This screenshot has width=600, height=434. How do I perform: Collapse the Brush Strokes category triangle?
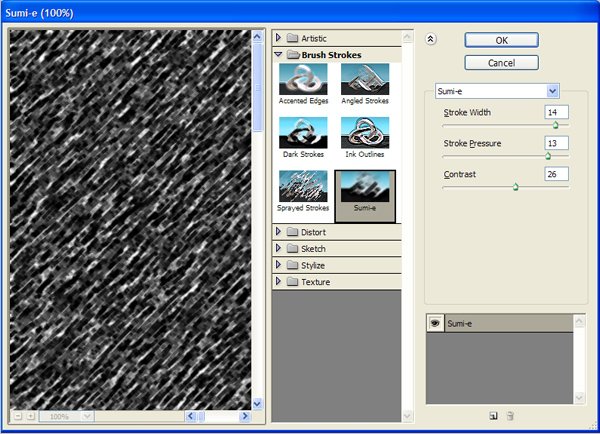(x=279, y=55)
